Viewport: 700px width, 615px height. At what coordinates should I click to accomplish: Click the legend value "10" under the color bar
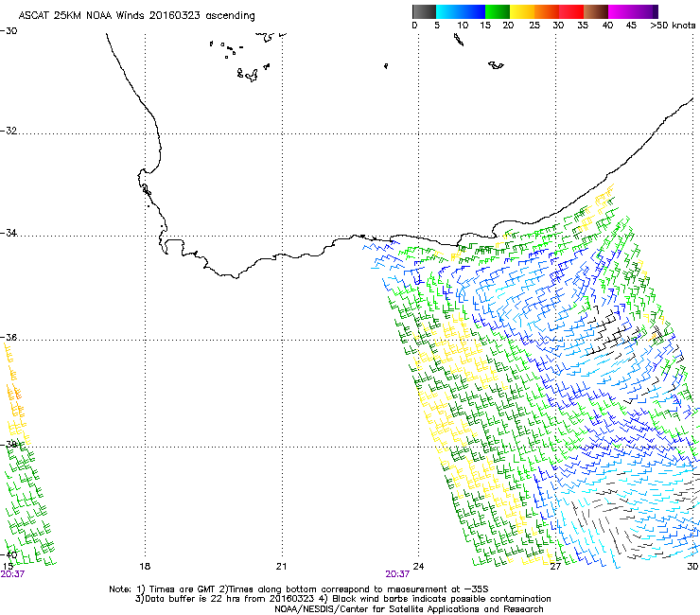tap(463, 26)
